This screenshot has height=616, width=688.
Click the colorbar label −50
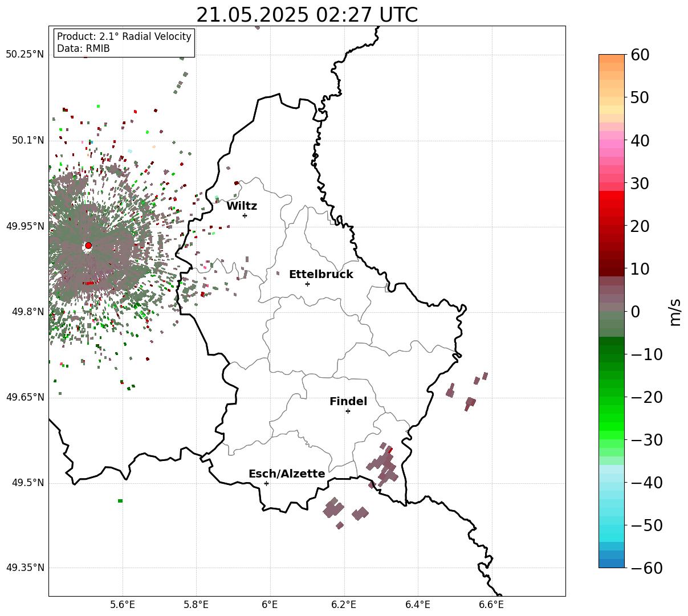647,525
